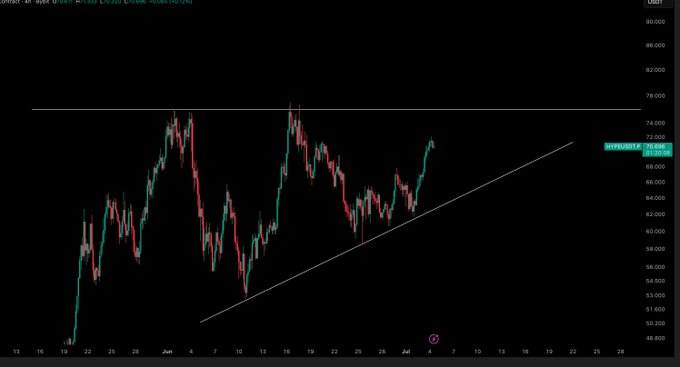Click the purple lightning event icon

pos(434,339)
